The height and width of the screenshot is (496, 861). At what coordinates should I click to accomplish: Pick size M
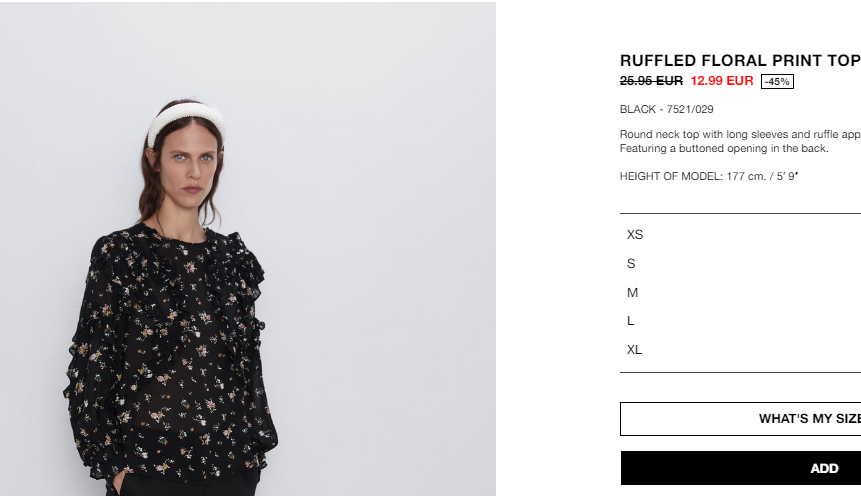[x=740, y=293]
